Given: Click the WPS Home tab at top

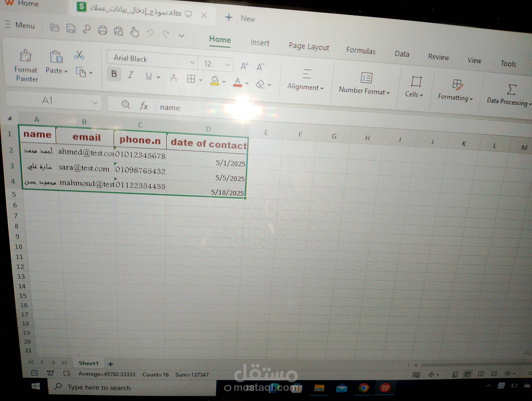Looking at the screenshot, I should point(22,3).
